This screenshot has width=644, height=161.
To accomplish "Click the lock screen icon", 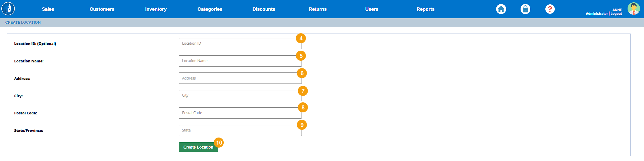I will pos(525,9).
